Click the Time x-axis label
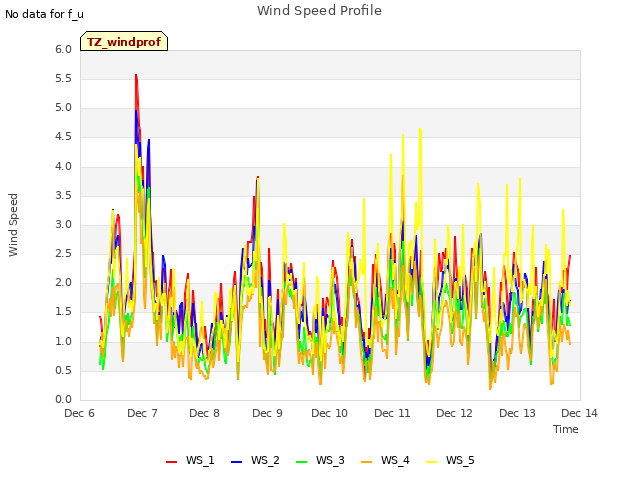This screenshot has width=640, height=480. pos(566,429)
